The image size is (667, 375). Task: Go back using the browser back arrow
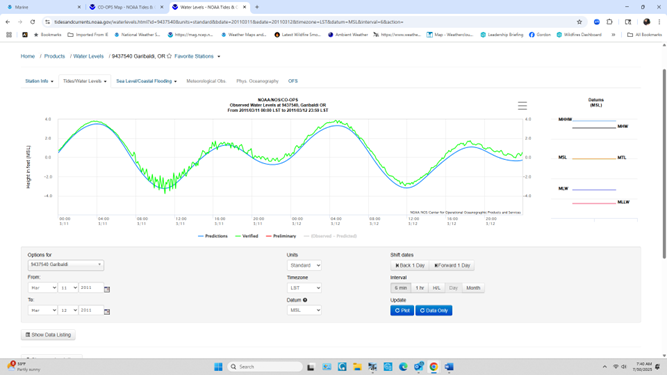click(8, 22)
